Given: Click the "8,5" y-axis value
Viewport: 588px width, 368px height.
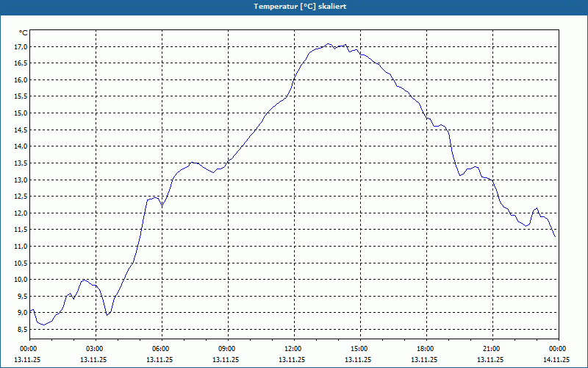Looking at the screenshot, I should click(x=23, y=329).
